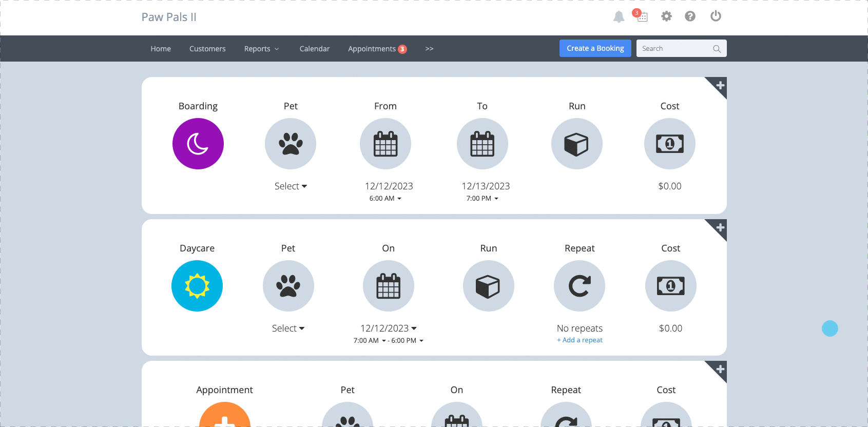Open the Boarding pet Select dropdown
868x427 pixels.
click(x=291, y=186)
